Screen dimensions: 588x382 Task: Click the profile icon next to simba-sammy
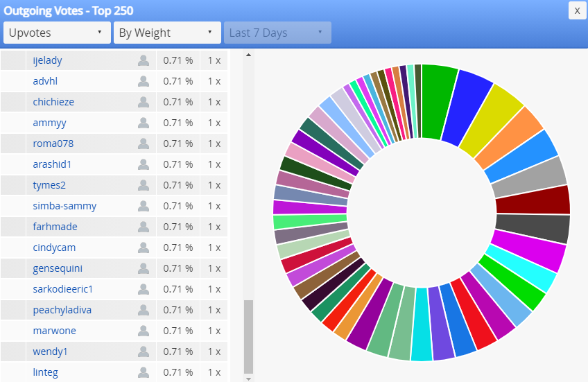pyautogui.click(x=144, y=206)
